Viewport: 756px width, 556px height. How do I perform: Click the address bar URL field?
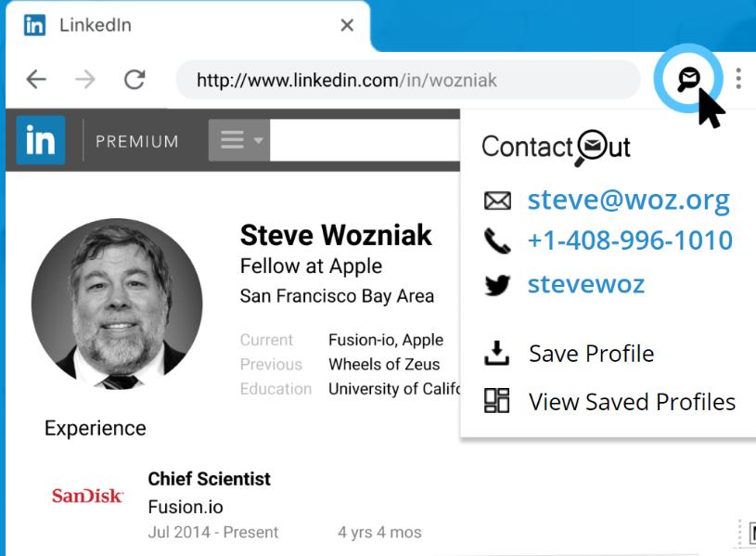pos(408,81)
